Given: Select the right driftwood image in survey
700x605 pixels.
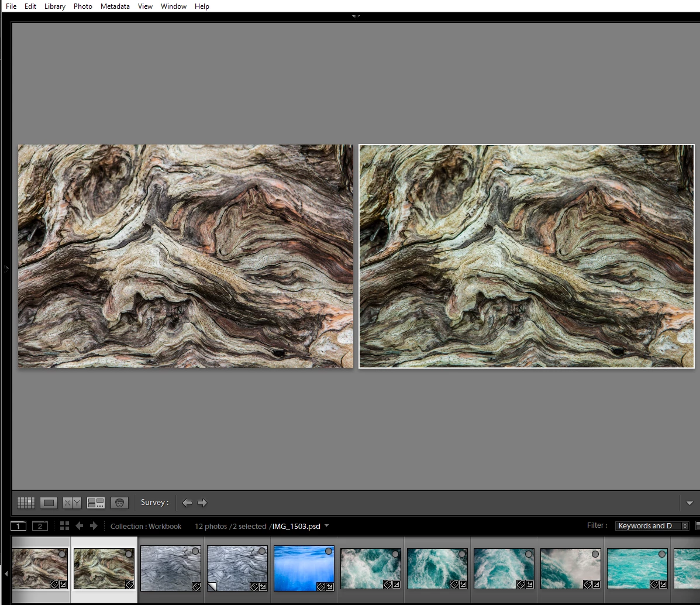Looking at the screenshot, I should pos(526,256).
